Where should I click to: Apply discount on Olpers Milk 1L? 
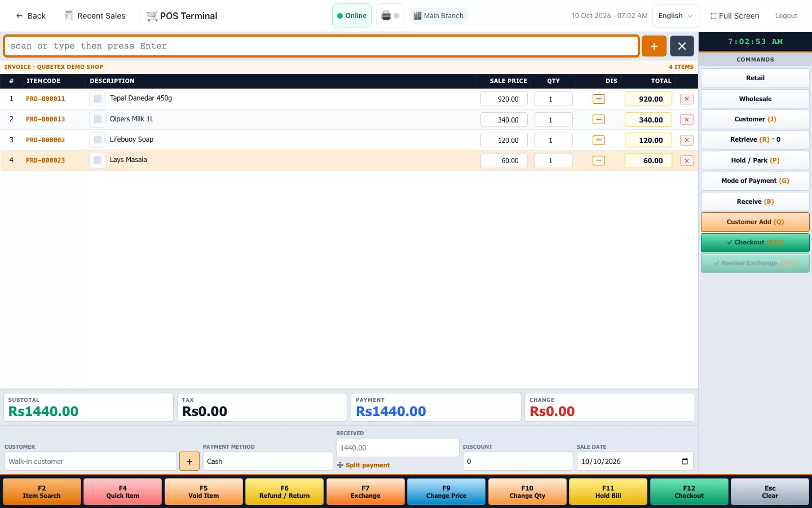point(599,120)
